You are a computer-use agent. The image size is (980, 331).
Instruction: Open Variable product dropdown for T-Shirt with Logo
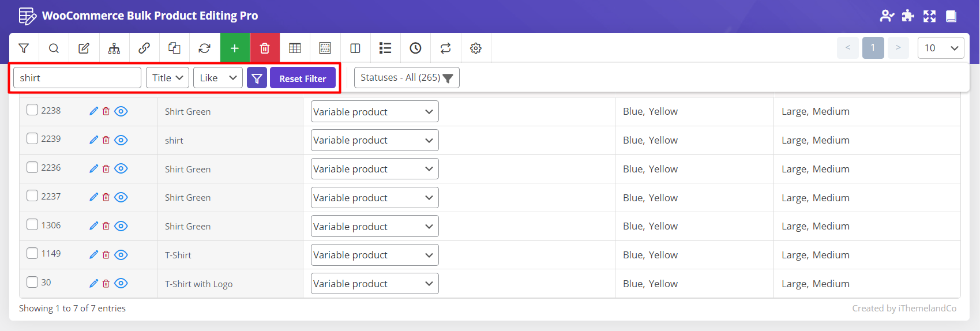[x=374, y=284]
